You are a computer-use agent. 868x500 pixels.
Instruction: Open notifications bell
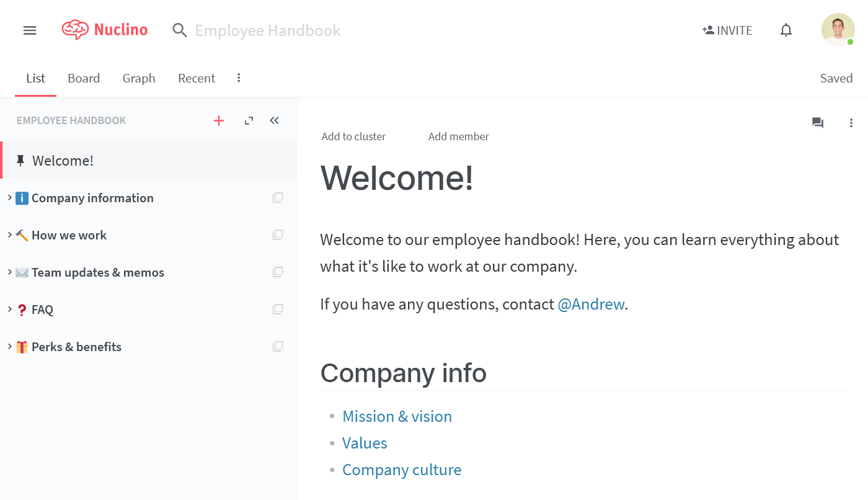(786, 30)
